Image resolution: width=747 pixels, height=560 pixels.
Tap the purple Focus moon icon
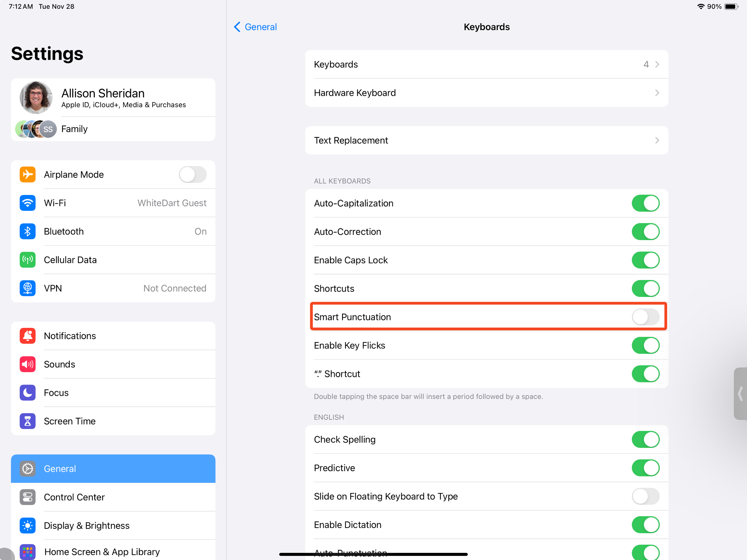27,392
